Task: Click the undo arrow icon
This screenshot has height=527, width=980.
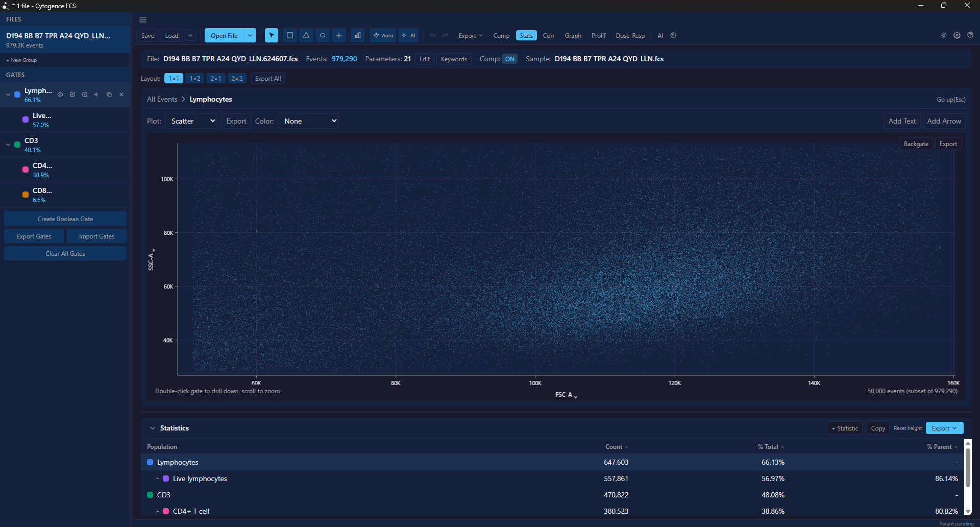Action: pyautogui.click(x=432, y=35)
